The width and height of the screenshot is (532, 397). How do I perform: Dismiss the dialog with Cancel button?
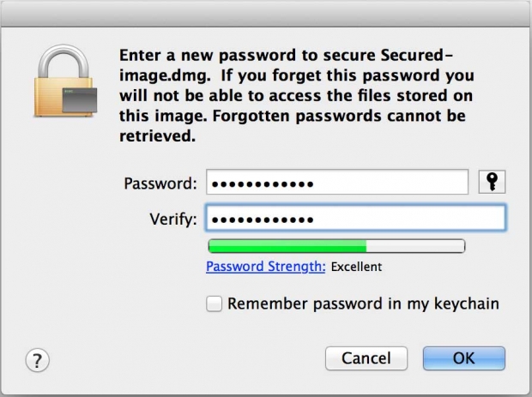pyautogui.click(x=366, y=358)
